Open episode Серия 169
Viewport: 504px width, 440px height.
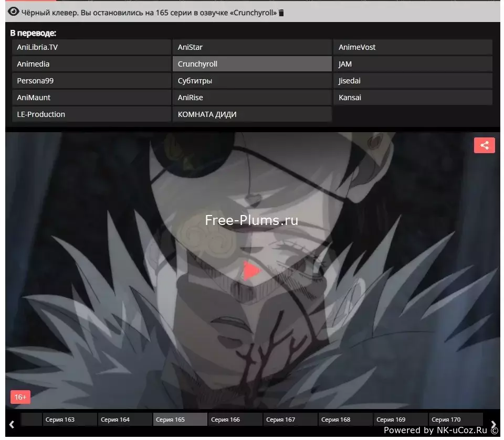click(x=401, y=420)
